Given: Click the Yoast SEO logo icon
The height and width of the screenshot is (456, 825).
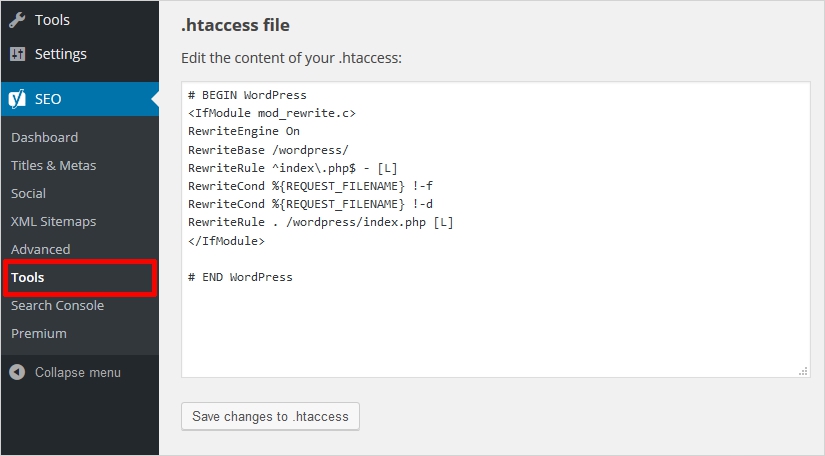Looking at the screenshot, I should click(17, 99).
